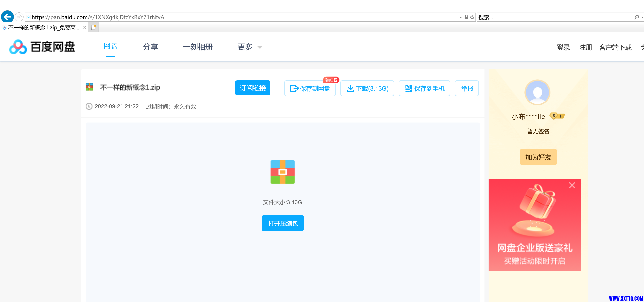This screenshot has height=302, width=644.
Task: Click the gold S1 membership badge
Action: tap(557, 116)
